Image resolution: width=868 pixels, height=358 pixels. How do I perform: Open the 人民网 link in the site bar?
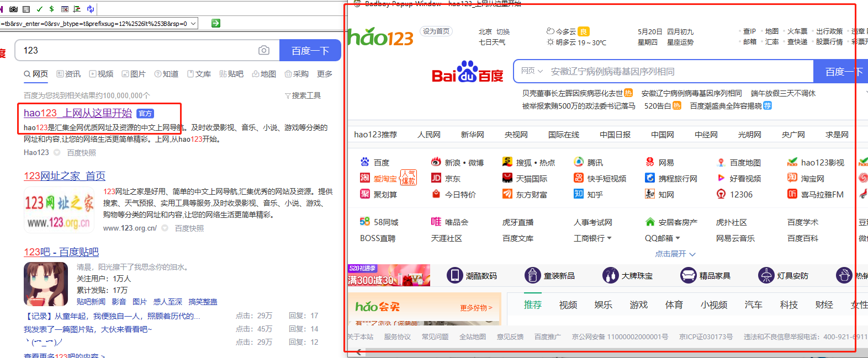coord(429,135)
